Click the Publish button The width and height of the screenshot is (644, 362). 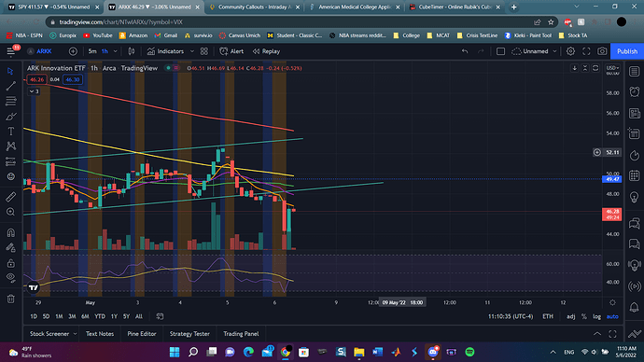coord(627,51)
